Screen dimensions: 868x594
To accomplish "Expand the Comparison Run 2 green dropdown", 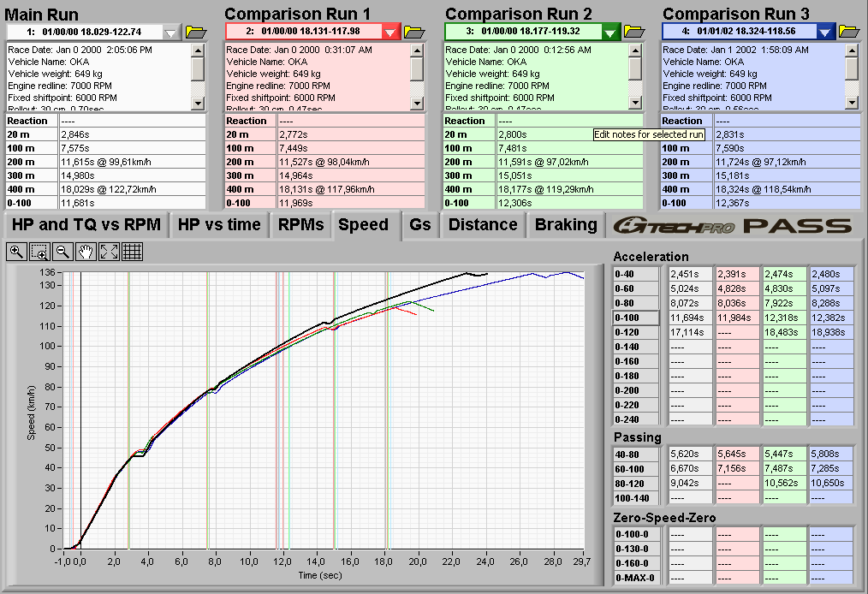I will point(609,32).
